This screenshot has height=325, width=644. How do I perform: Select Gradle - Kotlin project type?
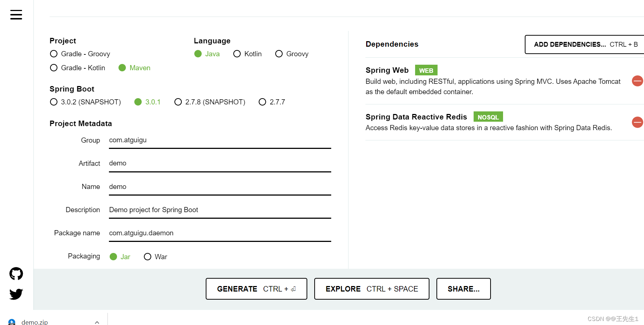pyautogui.click(x=78, y=68)
